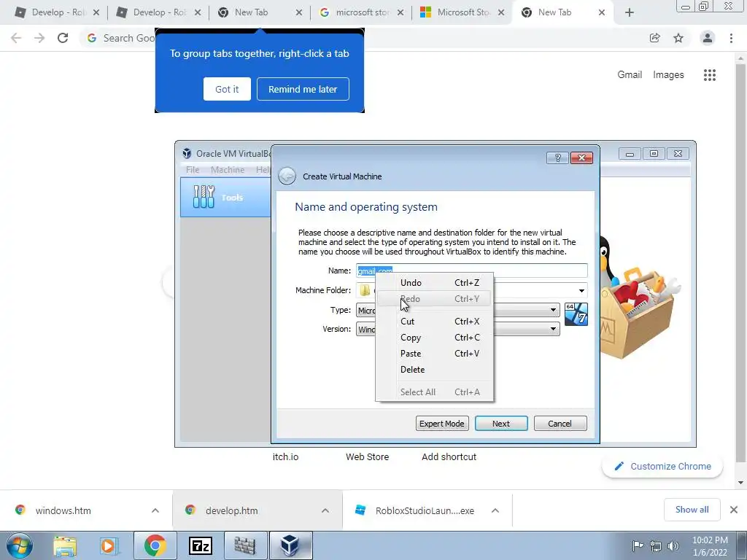The image size is (747, 560).
Task: Click the network tray icon
Action: point(656,546)
